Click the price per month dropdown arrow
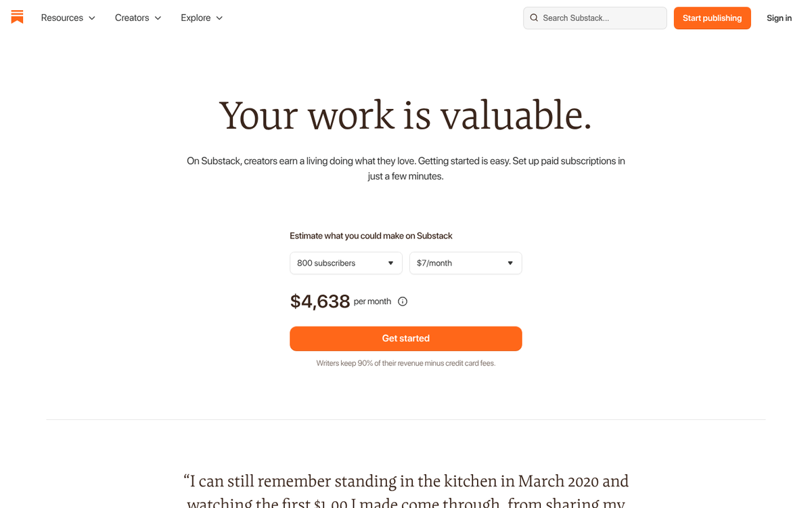The width and height of the screenshot is (812, 508). click(x=510, y=263)
